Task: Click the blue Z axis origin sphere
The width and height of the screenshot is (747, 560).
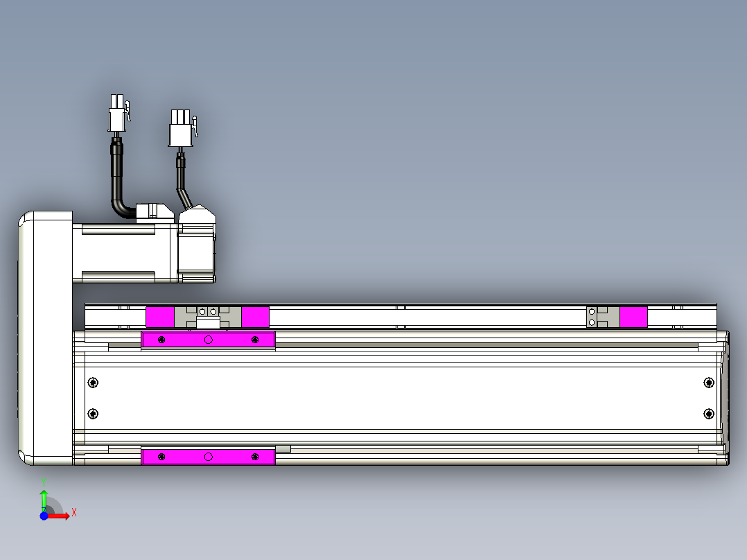Action: [43, 516]
